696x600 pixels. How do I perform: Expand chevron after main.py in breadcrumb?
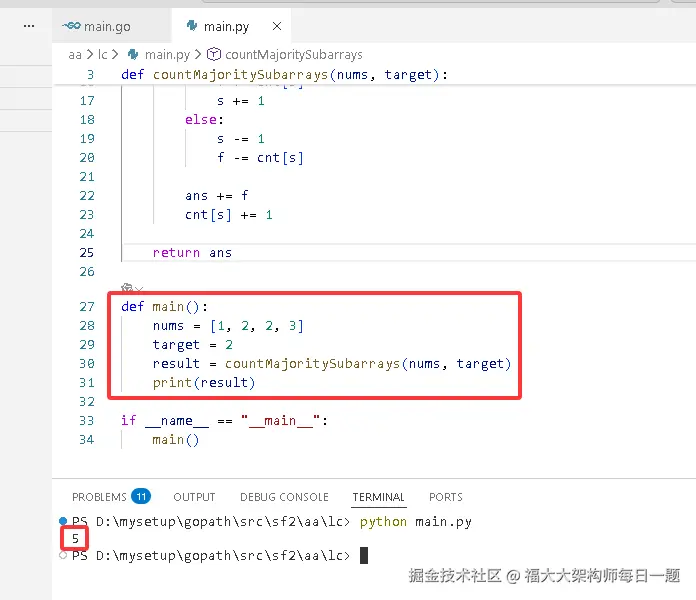[198, 55]
